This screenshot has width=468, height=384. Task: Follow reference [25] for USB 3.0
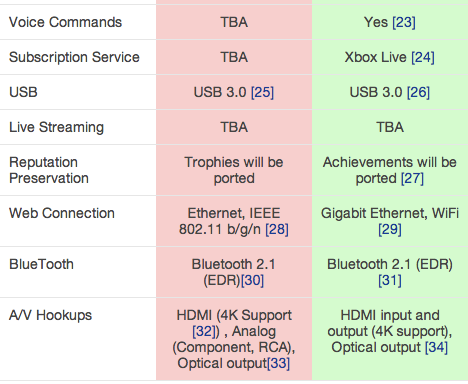262,93
